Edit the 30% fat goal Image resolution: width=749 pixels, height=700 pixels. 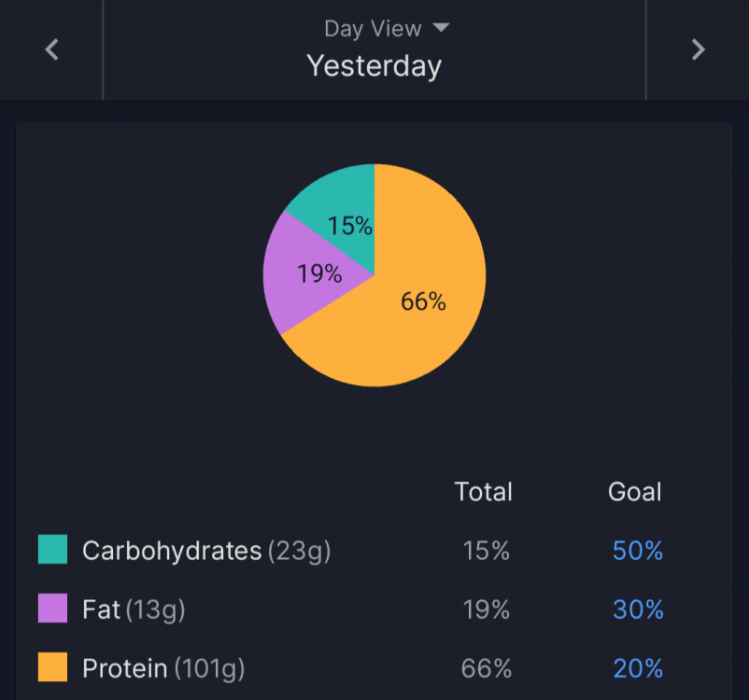coord(638,609)
